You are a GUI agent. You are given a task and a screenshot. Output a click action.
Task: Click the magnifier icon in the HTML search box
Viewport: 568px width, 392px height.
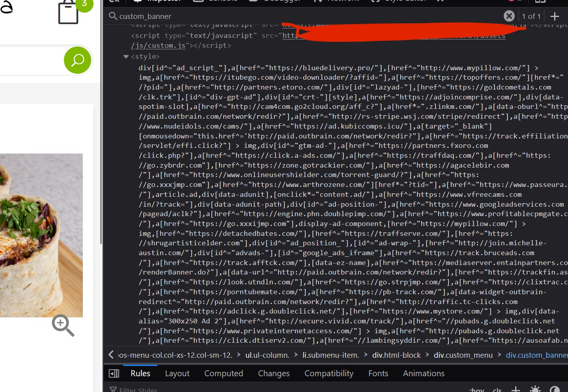(113, 16)
